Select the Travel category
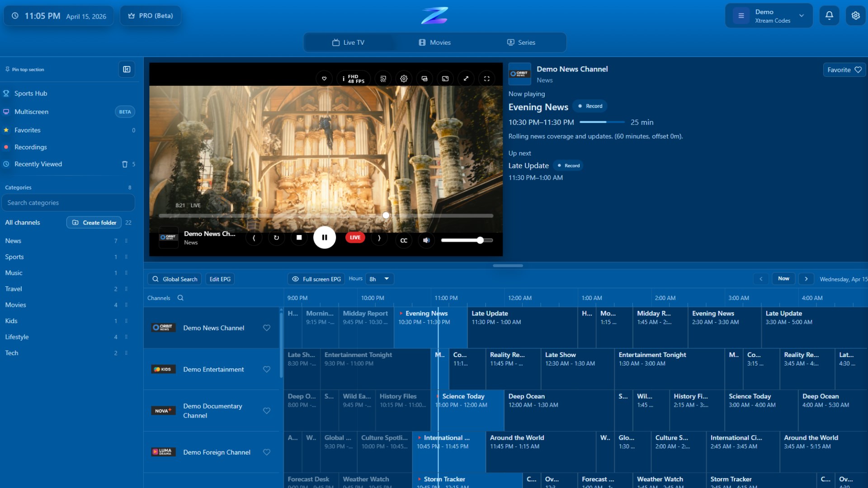The image size is (868, 488). tap(68, 289)
